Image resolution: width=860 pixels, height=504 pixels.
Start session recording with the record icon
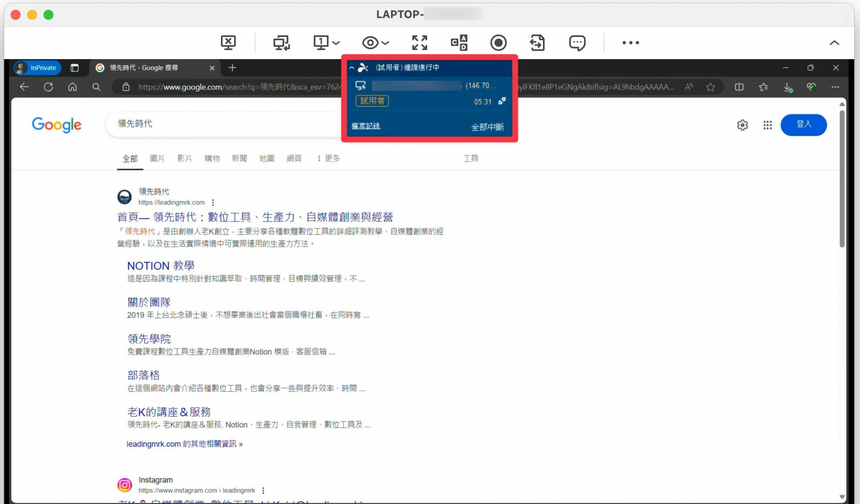coord(499,42)
